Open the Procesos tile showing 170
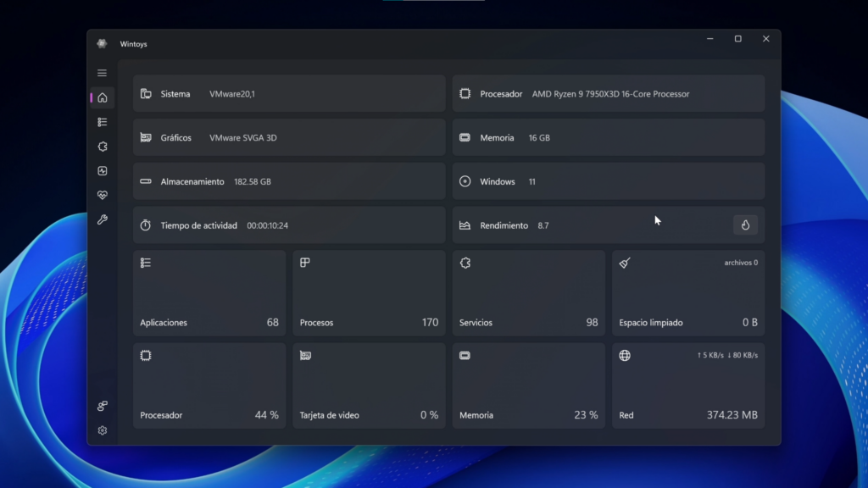Image resolution: width=868 pixels, height=488 pixels. [x=369, y=293]
